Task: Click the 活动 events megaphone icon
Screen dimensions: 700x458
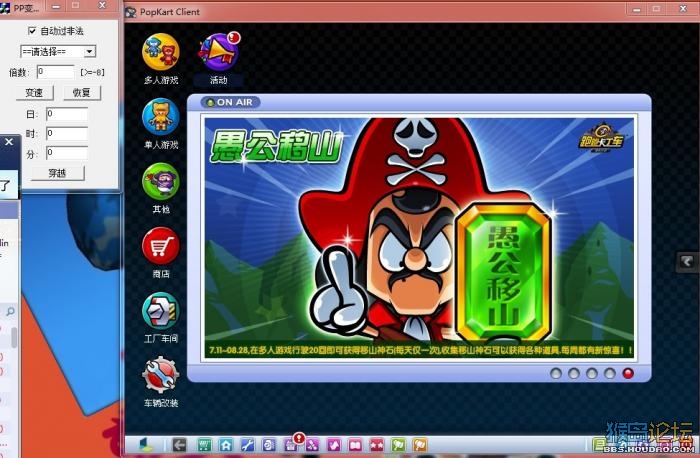Action: click(218, 52)
